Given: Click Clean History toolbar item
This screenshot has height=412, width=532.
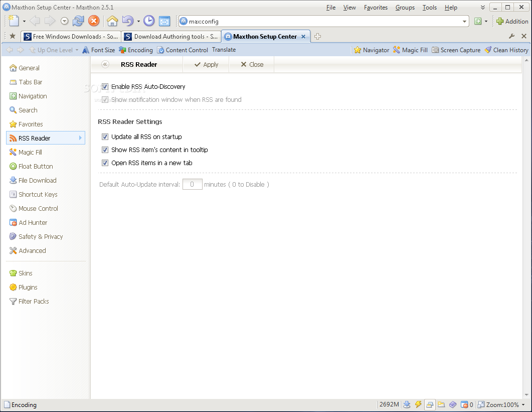Looking at the screenshot, I should point(506,50).
